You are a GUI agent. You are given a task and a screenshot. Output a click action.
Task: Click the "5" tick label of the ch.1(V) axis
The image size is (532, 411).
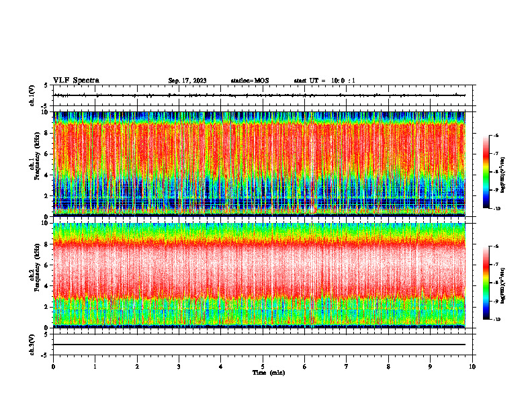point(46,85)
